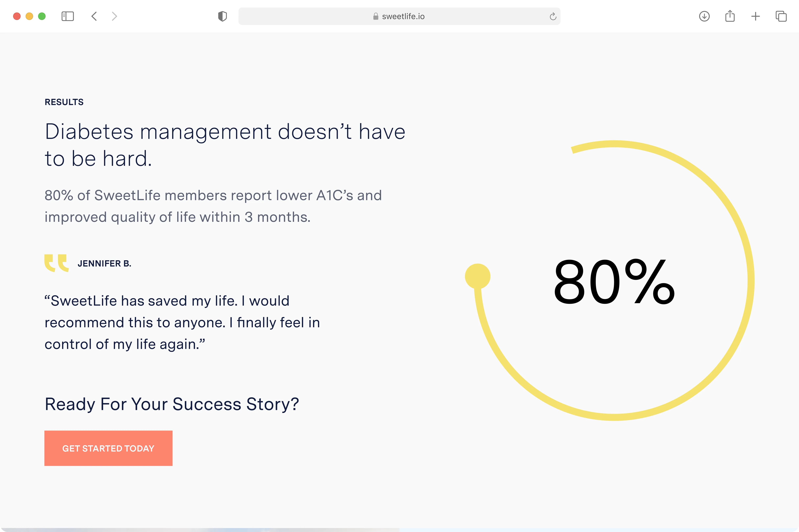Click the RESULTS section label
Screen dimensions: 799x532
64,102
